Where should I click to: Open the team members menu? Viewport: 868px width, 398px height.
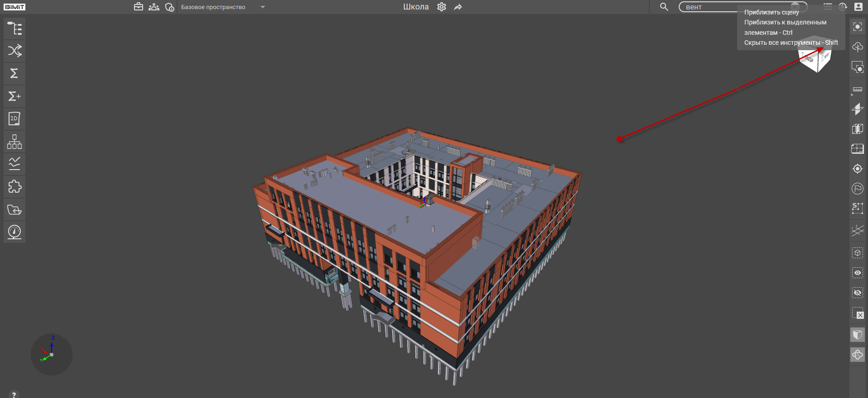[154, 7]
